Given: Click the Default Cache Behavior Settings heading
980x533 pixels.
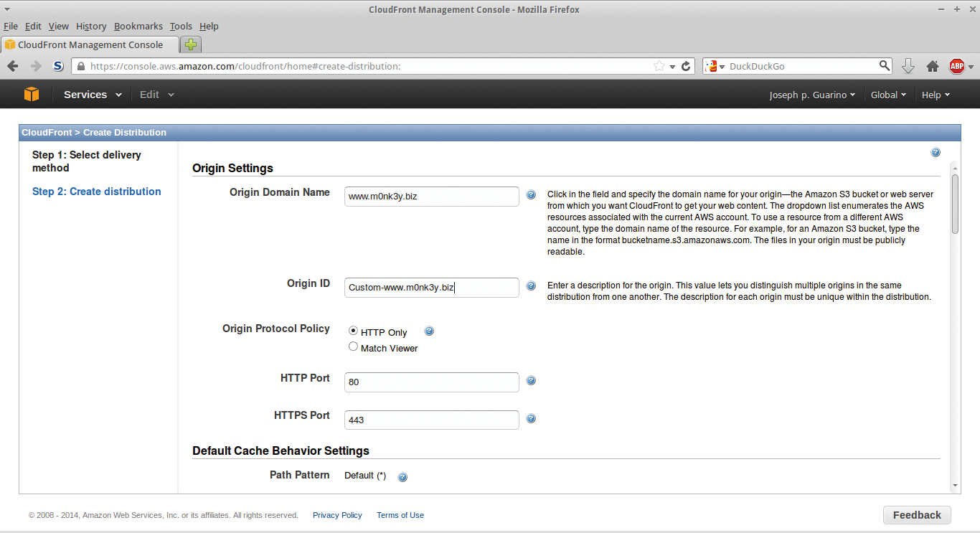Looking at the screenshot, I should pos(281,451).
